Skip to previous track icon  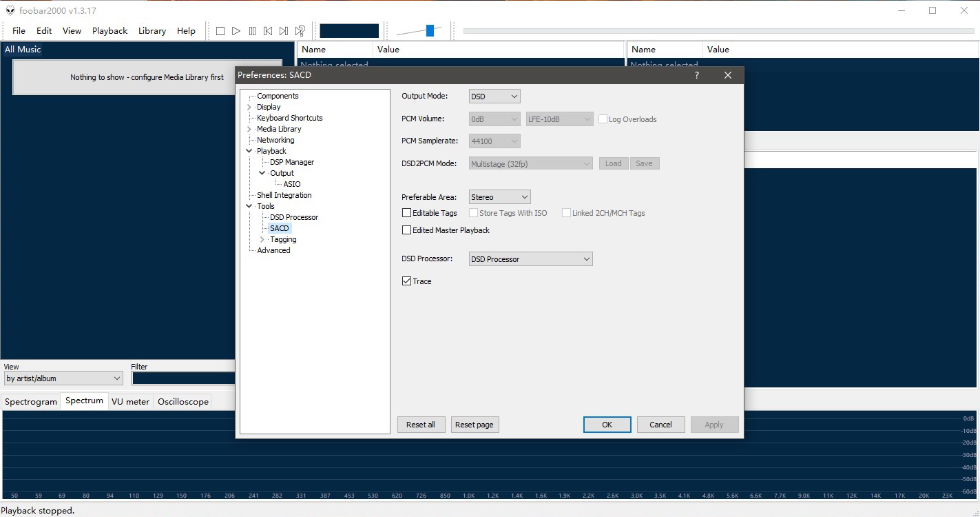[268, 31]
